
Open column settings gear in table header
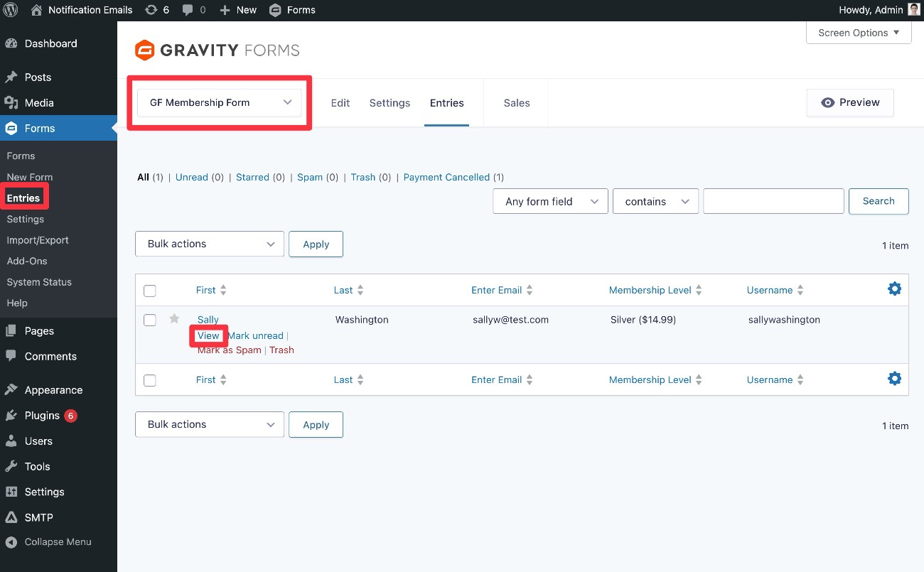pos(895,288)
